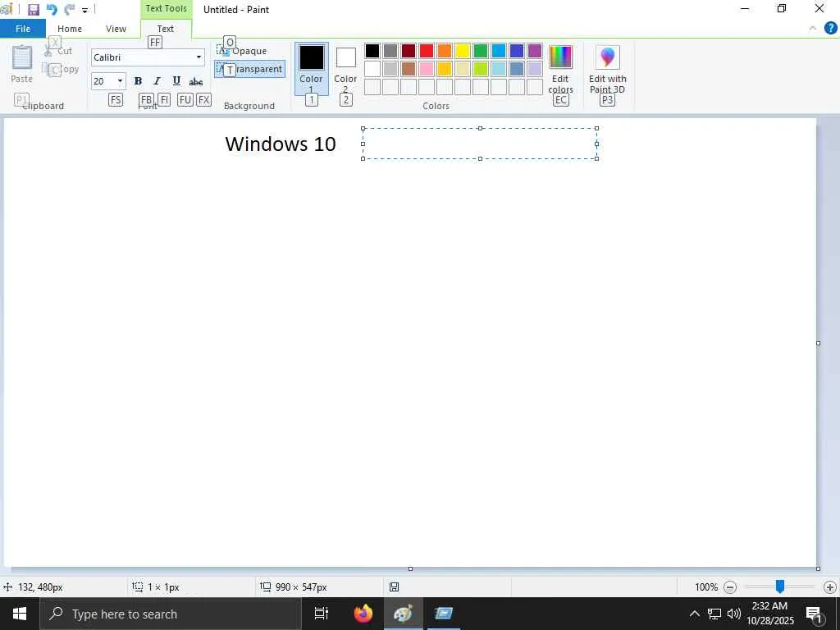840x630 pixels.
Task: Select Opaque background option
Action: point(242,51)
